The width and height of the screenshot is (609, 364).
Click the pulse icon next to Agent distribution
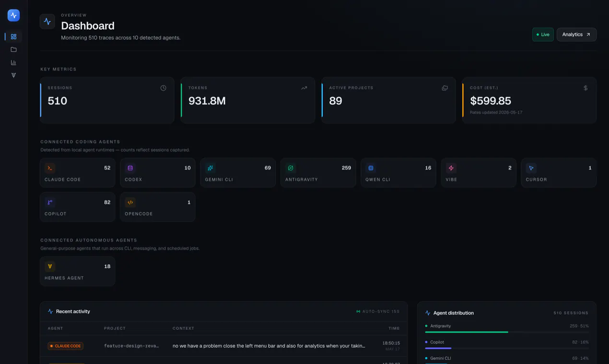point(428,313)
